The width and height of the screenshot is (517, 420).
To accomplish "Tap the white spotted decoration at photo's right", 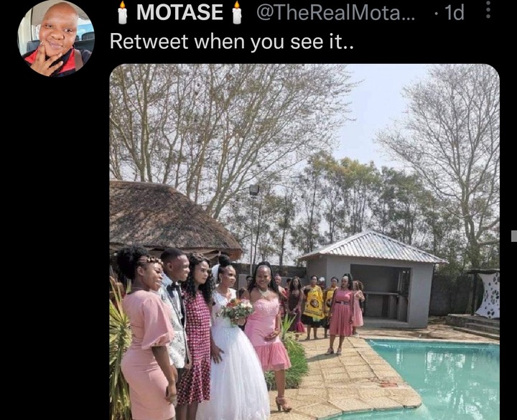I will click(488, 295).
